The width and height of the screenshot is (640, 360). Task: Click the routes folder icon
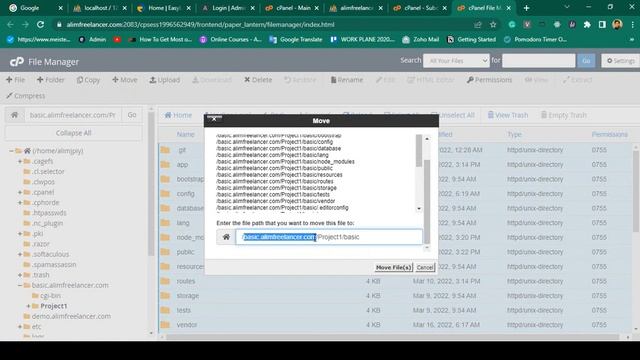coord(165,281)
